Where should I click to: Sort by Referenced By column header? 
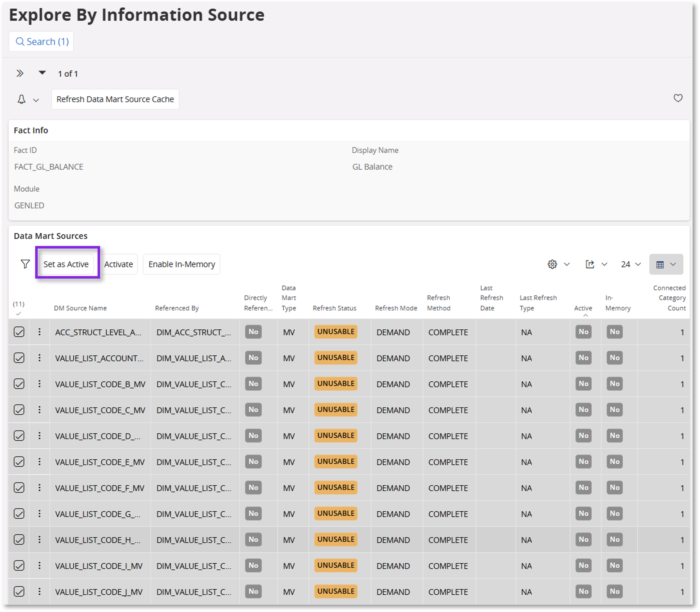[x=177, y=308]
